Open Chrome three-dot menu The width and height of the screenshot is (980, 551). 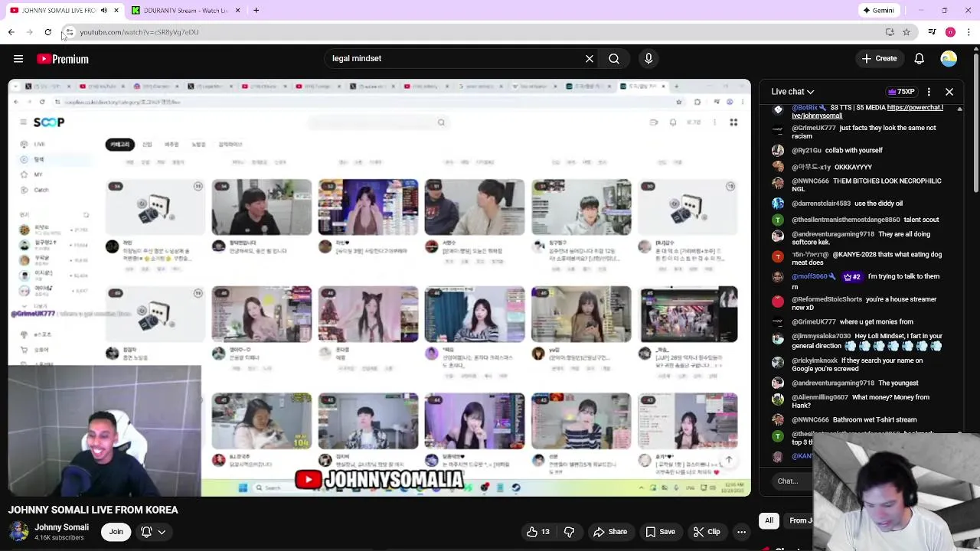point(969,32)
